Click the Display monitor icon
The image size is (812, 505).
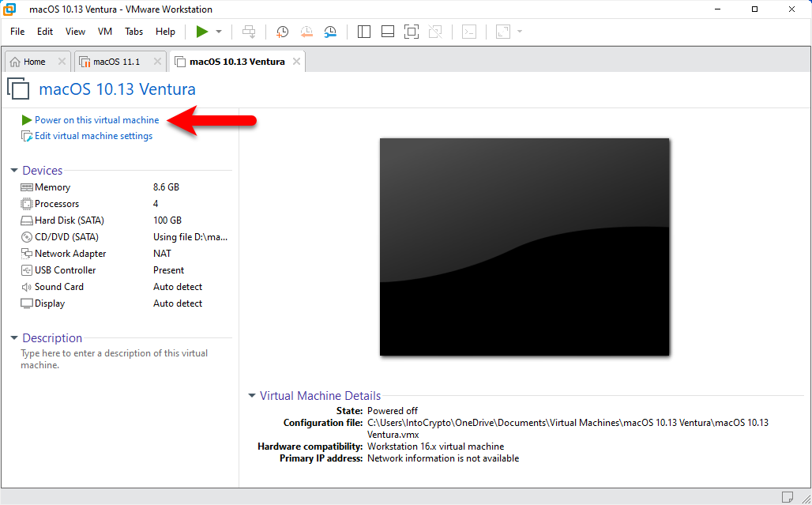point(26,303)
